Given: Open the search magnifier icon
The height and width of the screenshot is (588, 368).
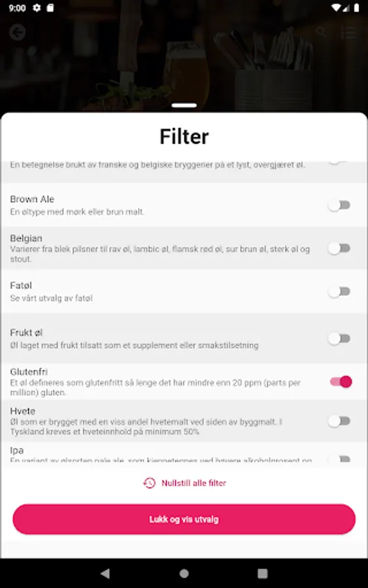Looking at the screenshot, I should (321, 32).
